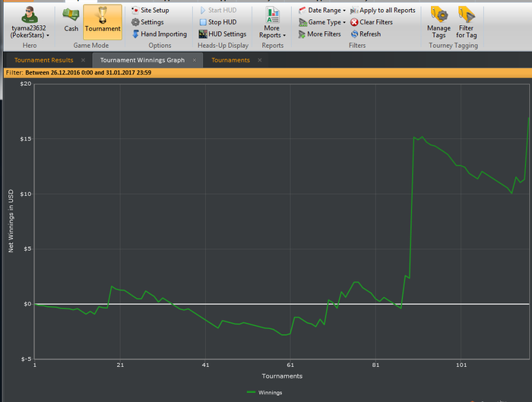Switch to the Tournaments tab
This screenshot has height=402, width=532.
230,60
